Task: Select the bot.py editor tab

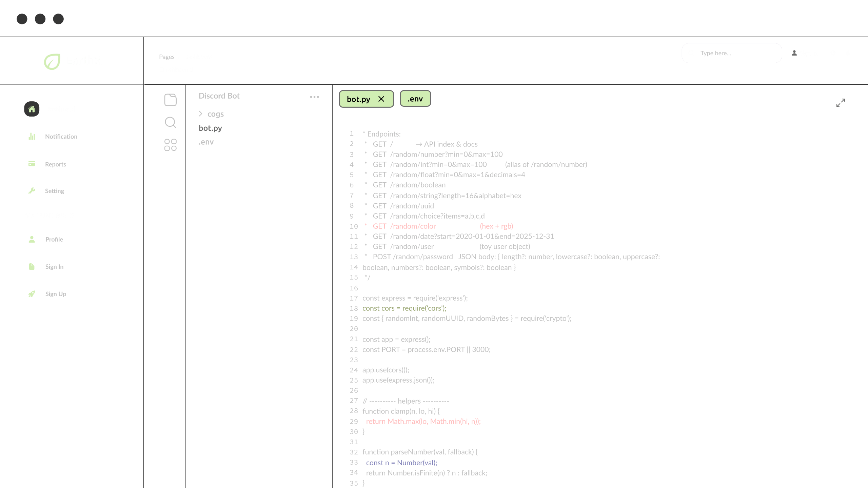Action: click(x=358, y=99)
